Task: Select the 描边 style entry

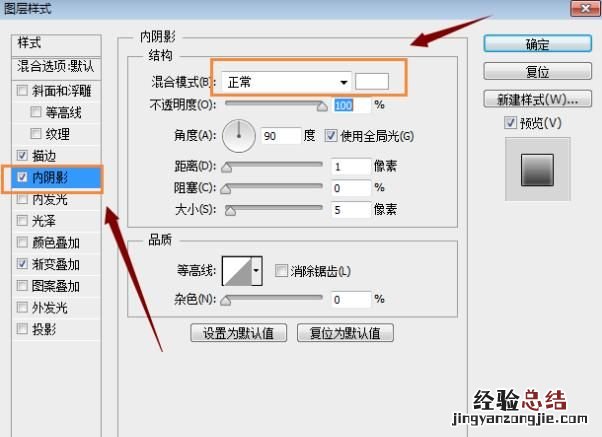Action: [x=44, y=156]
